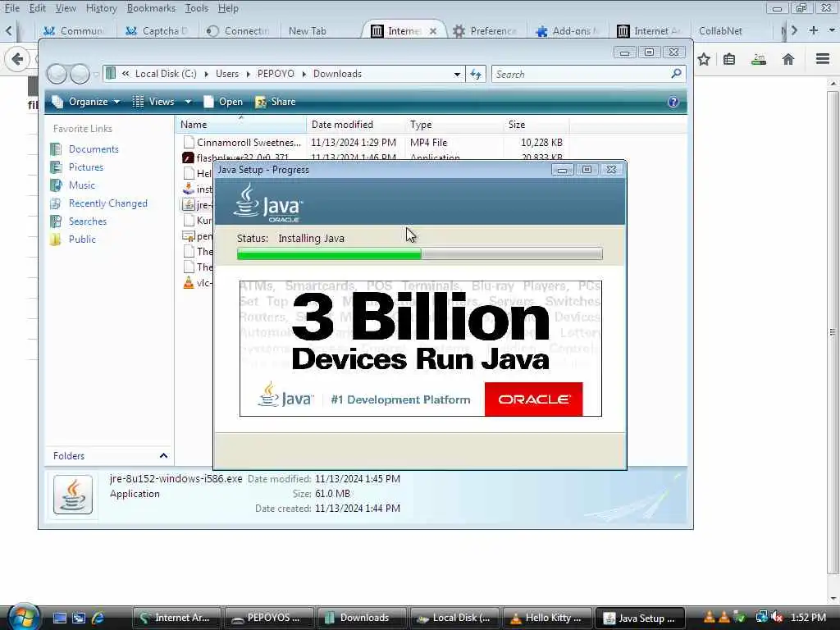Click the Explorer search magnifier icon
Screen dimensions: 840x630
coord(676,73)
